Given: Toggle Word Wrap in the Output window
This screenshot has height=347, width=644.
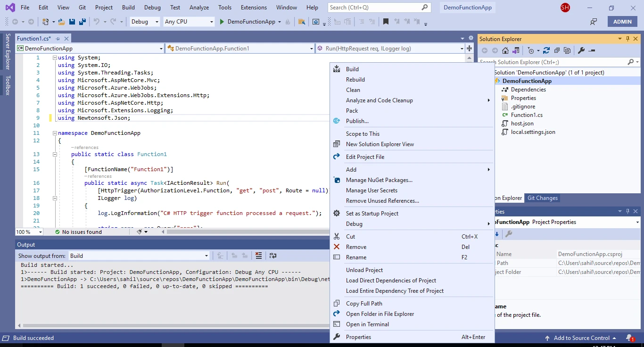Looking at the screenshot, I should [273, 256].
